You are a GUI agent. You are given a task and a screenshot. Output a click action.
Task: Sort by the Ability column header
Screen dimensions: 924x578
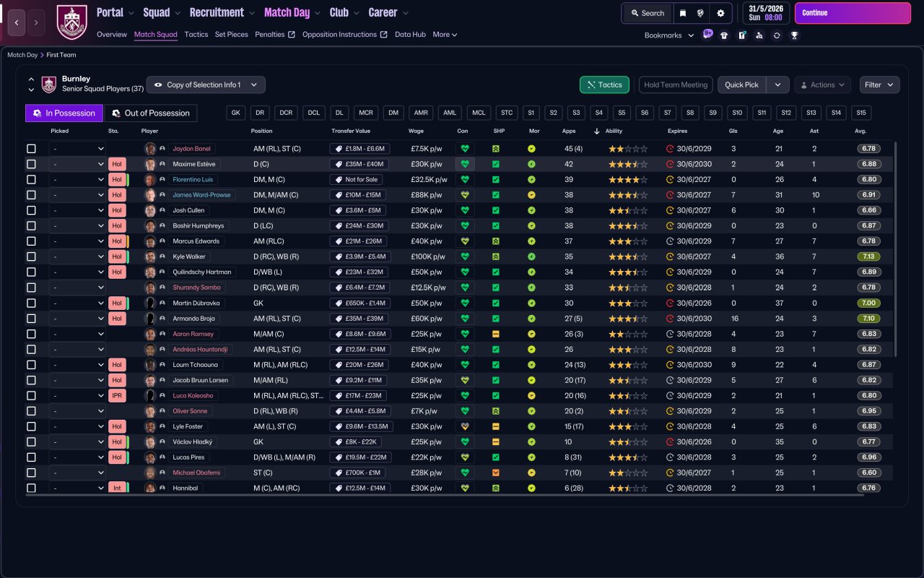pyautogui.click(x=614, y=131)
